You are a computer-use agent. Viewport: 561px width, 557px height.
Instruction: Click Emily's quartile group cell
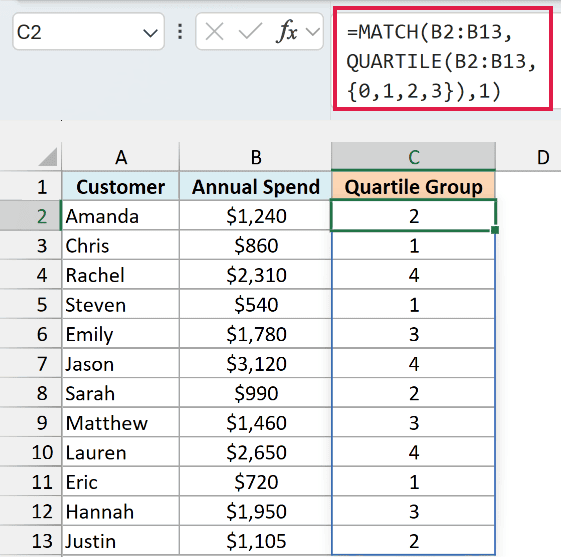tap(413, 334)
